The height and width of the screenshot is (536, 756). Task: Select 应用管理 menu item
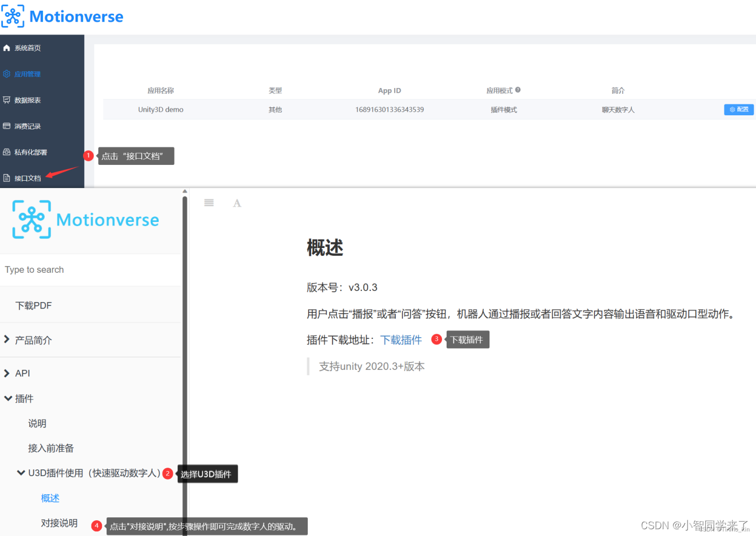(x=28, y=74)
